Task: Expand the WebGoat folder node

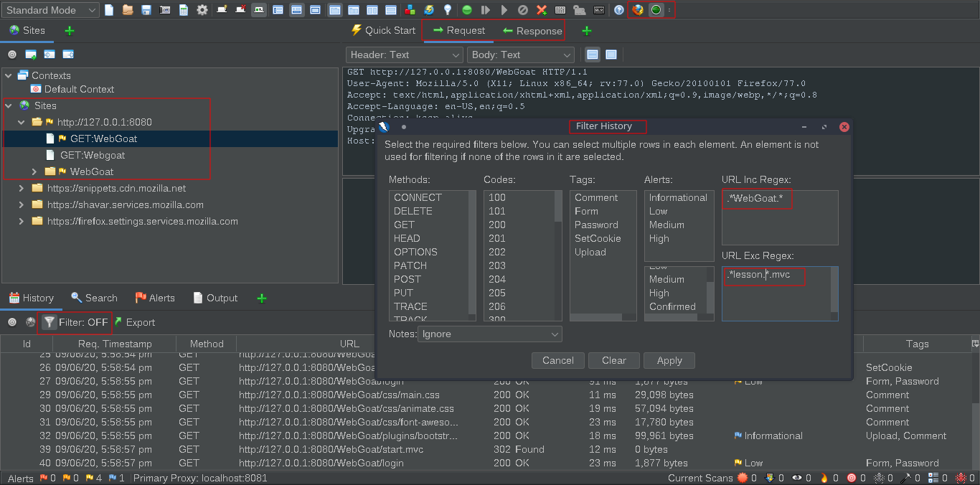Action: [x=34, y=171]
